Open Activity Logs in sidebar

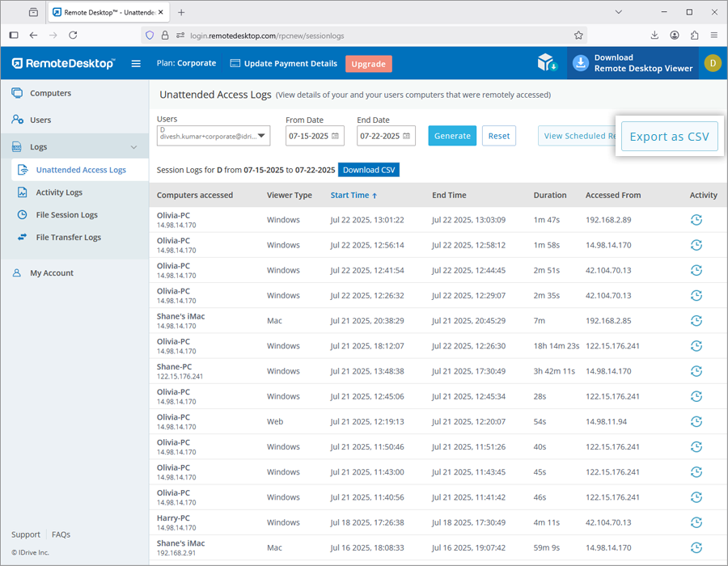(59, 192)
